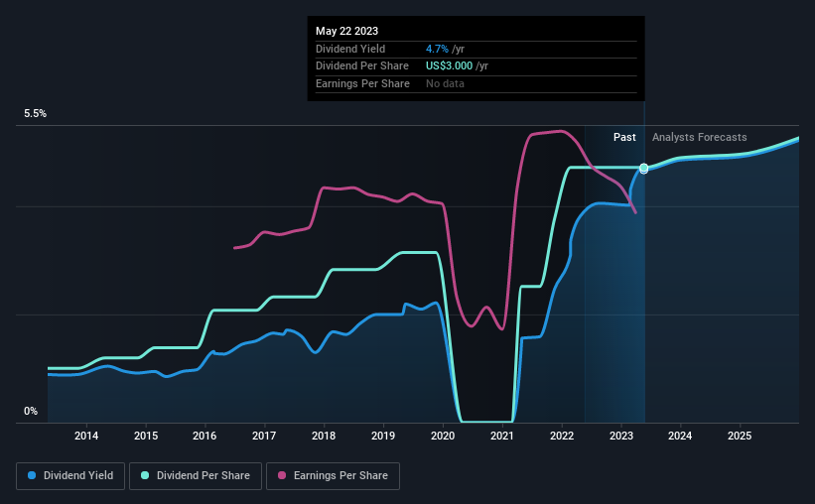The image size is (815, 504).
Task: Toggle the Dividend Yield legend button
Action: 70,476
